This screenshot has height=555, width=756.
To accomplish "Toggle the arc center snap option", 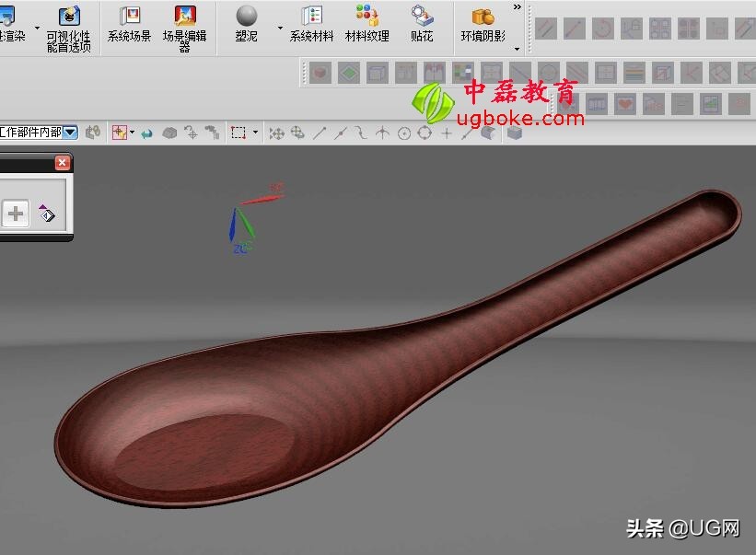I will 404,133.
